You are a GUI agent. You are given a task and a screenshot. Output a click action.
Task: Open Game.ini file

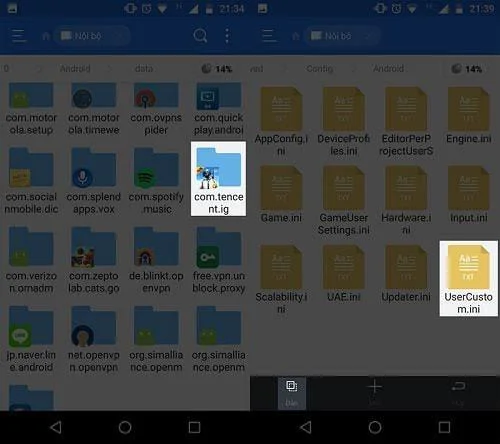281,195
